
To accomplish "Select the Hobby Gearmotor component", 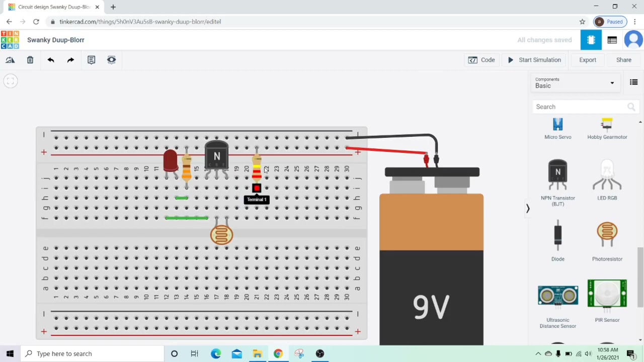I will point(607,129).
